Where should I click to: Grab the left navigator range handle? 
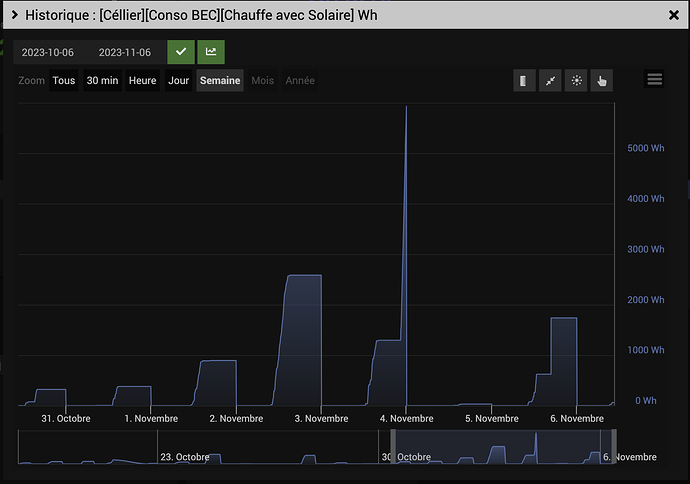(x=393, y=447)
